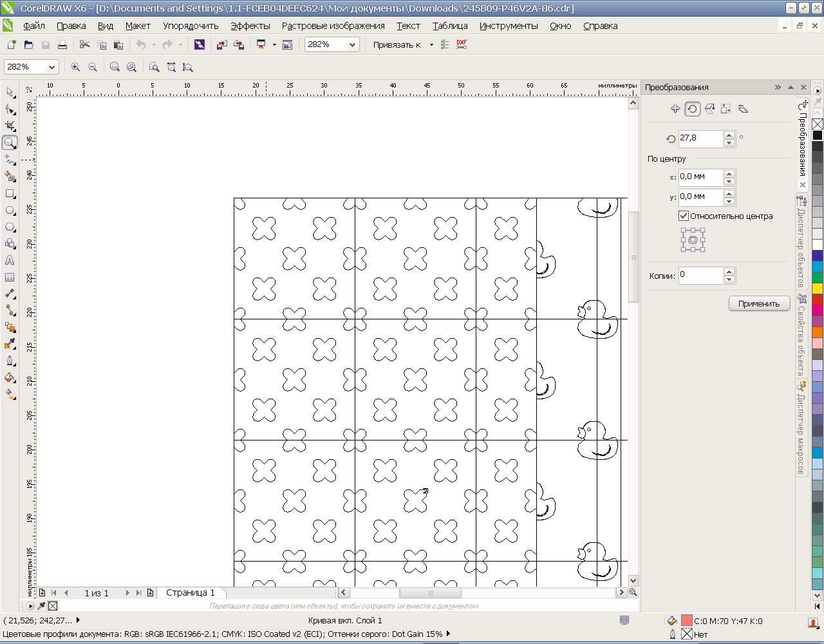Toggle 'Относительно центра' checkbox
Viewport: 824px width, 644px height.
[x=684, y=216]
